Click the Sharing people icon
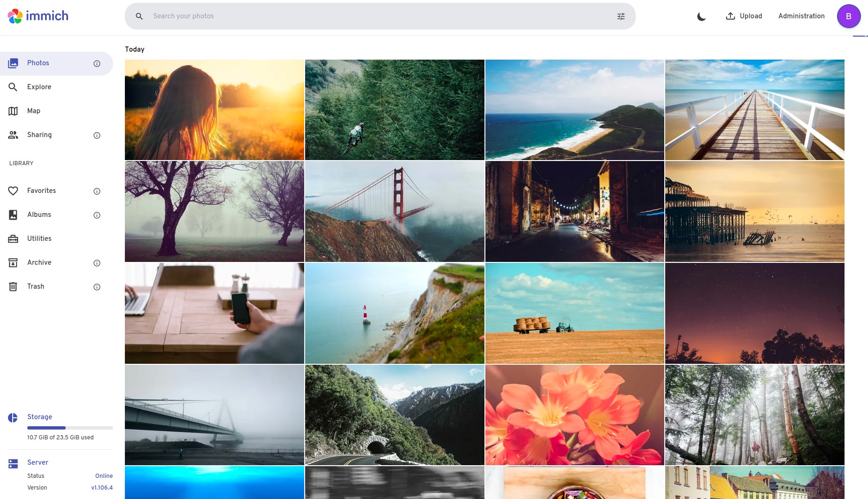868x499 pixels. tap(13, 135)
